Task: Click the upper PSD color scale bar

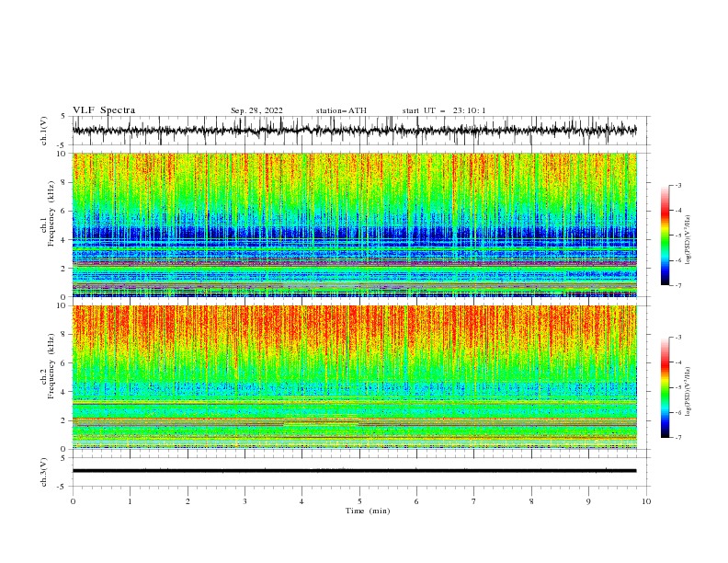Action: click(665, 236)
